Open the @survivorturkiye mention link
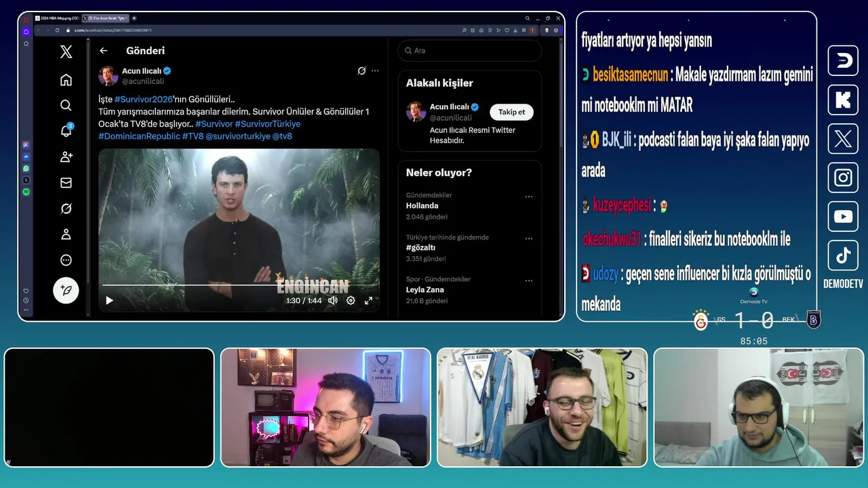 [238, 136]
